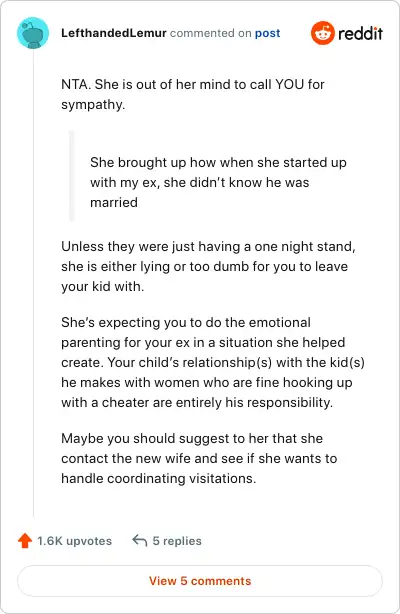Screen dimensions: 400x614
Task: Upvote the comment with the orange arrow
Action: click(25, 541)
